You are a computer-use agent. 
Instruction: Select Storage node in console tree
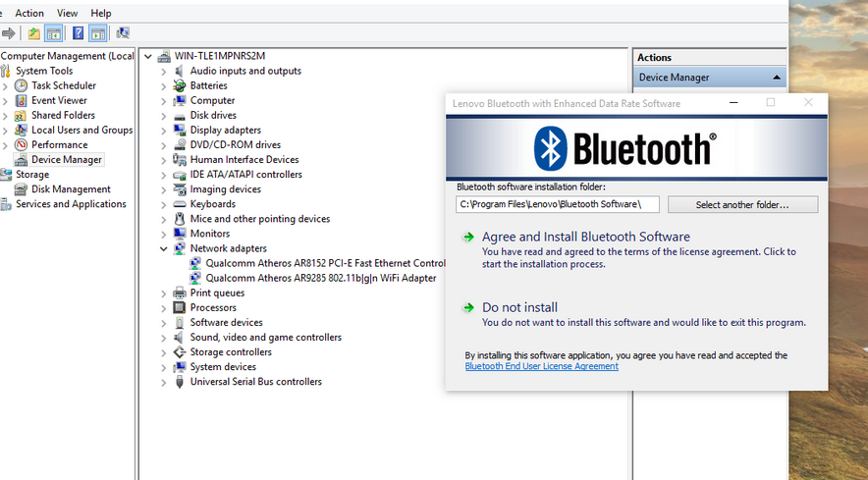point(32,175)
